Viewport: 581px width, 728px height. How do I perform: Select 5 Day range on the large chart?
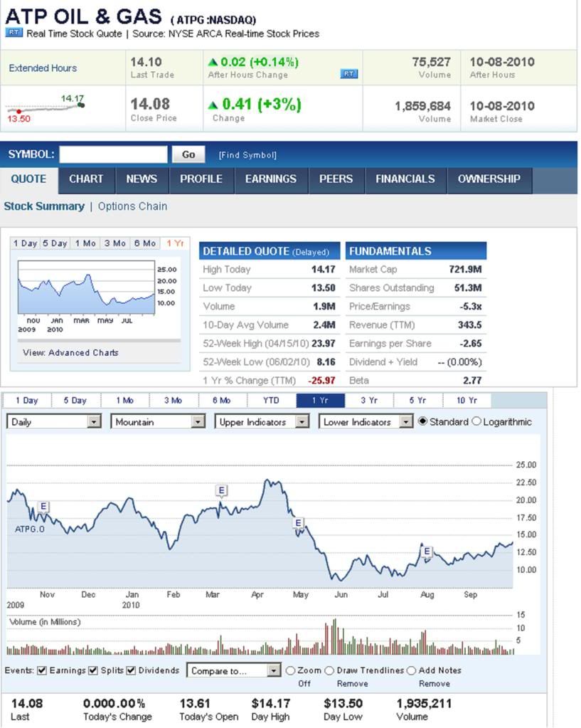(75, 400)
